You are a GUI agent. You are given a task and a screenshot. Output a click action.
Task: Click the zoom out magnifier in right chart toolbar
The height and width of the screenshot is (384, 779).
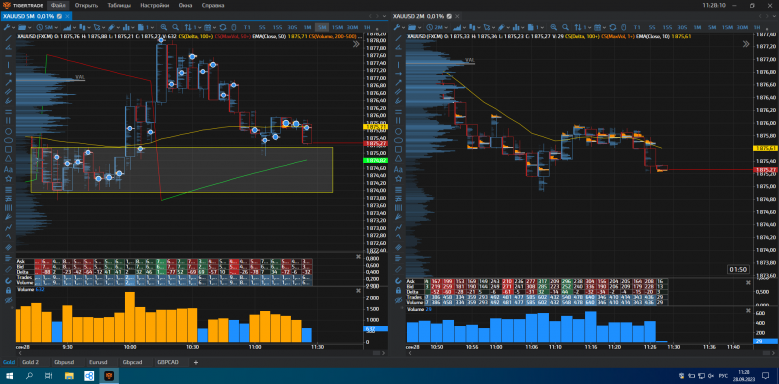565,27
